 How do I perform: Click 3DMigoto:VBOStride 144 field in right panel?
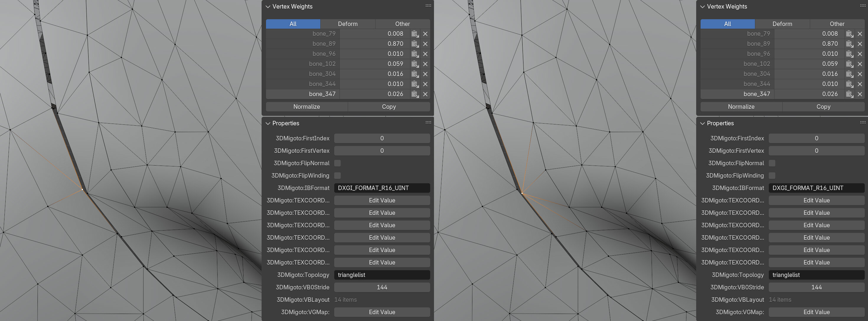coord(817,288)
